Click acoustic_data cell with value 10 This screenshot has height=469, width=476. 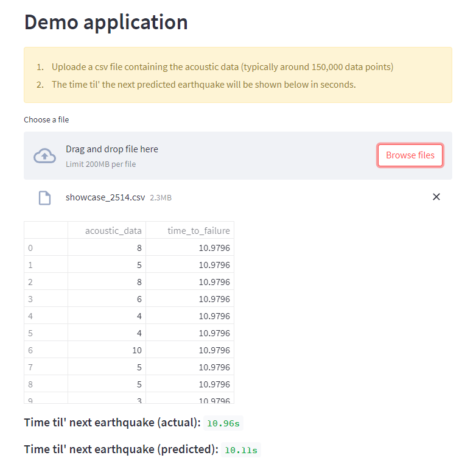(x=107, y=350)
